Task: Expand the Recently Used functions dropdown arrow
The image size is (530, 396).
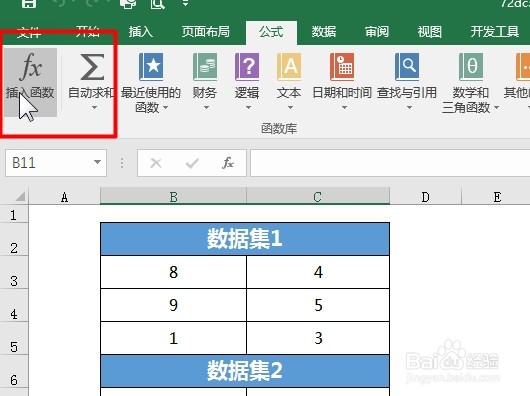Action: [165, 108]
